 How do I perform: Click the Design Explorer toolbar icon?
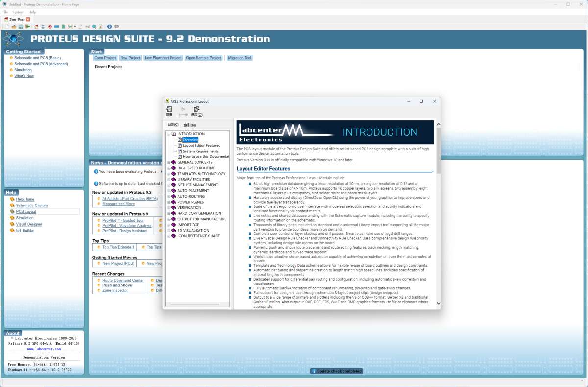[x=70, y=26]
